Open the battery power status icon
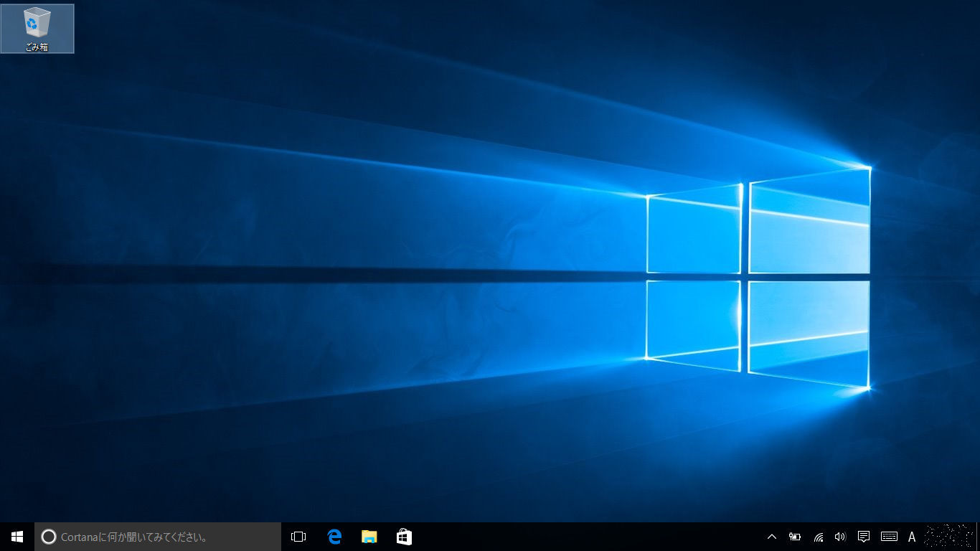 [x=795, y=537]
